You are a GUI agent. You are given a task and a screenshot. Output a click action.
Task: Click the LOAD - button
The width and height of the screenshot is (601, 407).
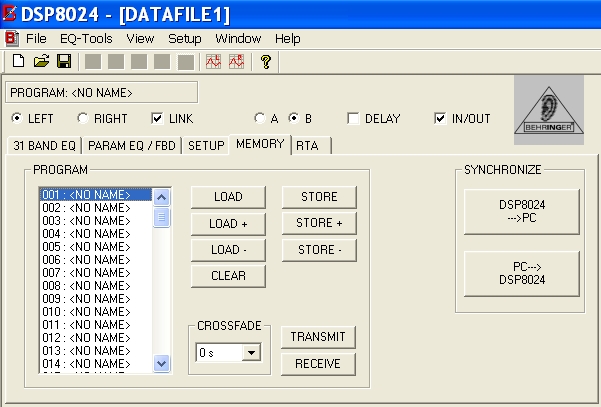(x=228, y=250)
